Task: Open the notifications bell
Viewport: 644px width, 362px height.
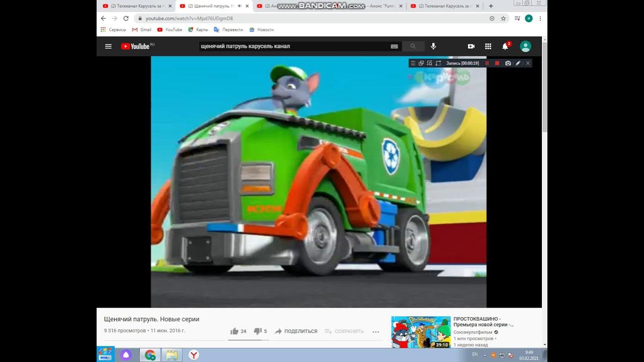Action: (505, 46)
